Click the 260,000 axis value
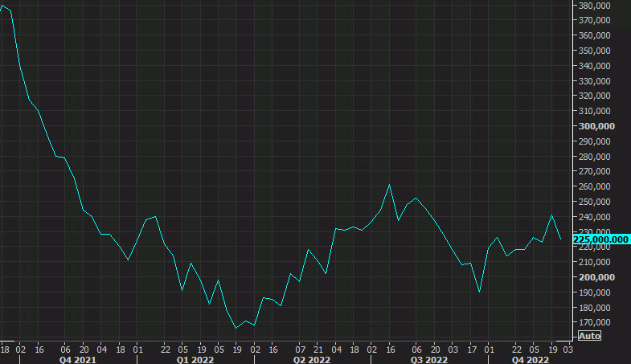The height and width of the screenshot is (364, 631). coord(594,186)
